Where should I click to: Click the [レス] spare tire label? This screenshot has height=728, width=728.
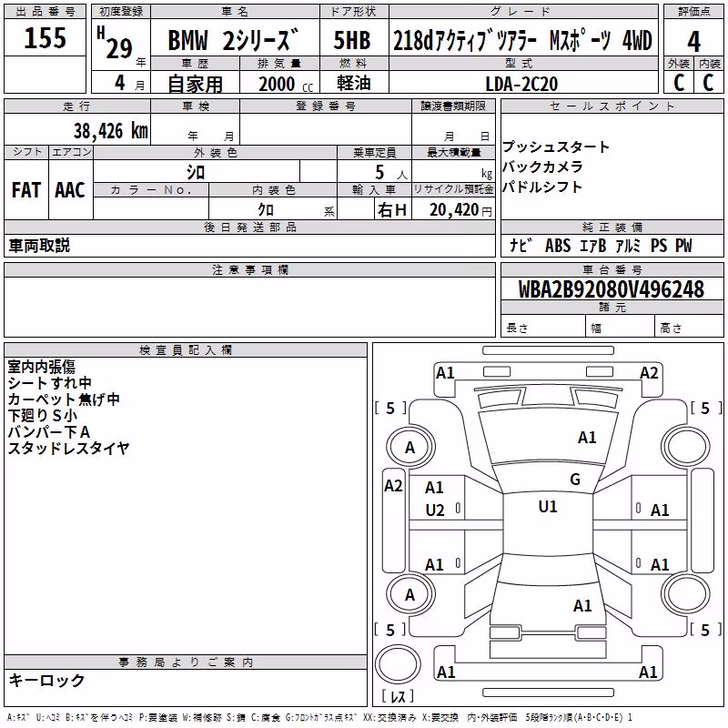tap(398, 696)
